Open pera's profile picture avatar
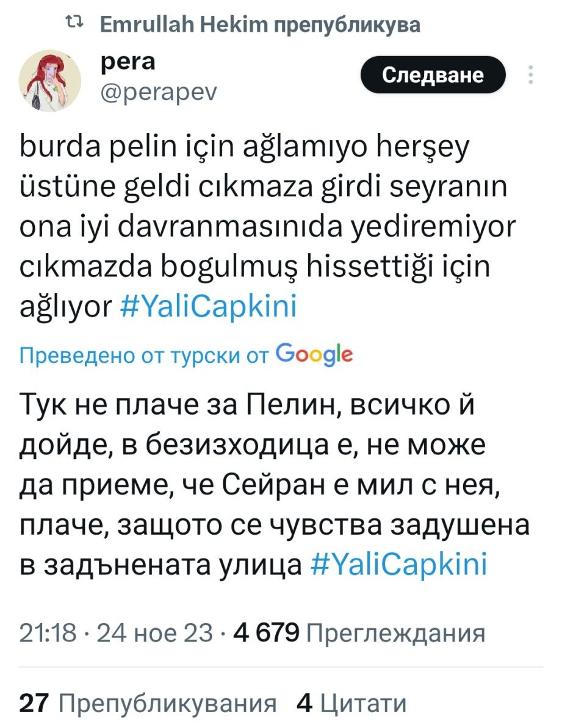The width and height of the screenshot is (562, 728). tap(49, 80)
